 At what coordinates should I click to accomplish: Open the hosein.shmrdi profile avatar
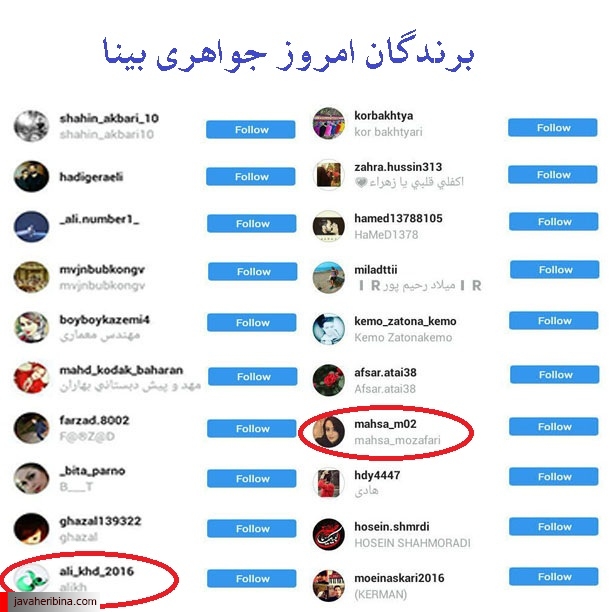click(329, 534)
